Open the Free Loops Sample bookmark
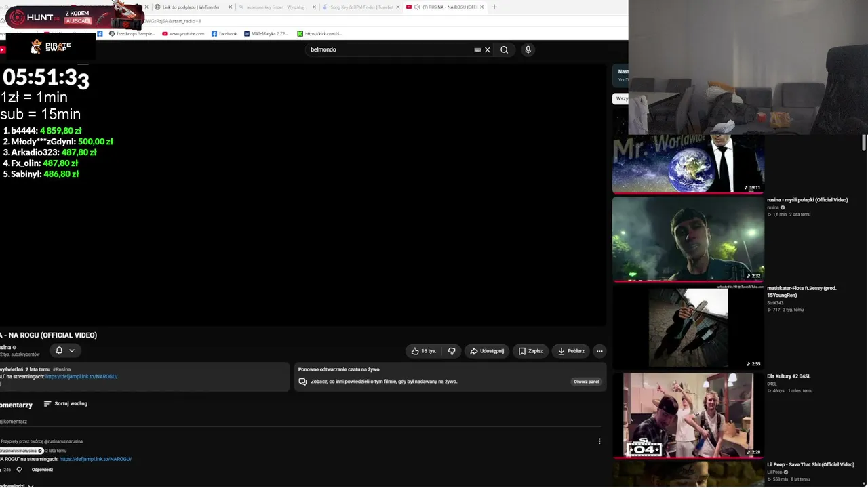 point(132,33)
